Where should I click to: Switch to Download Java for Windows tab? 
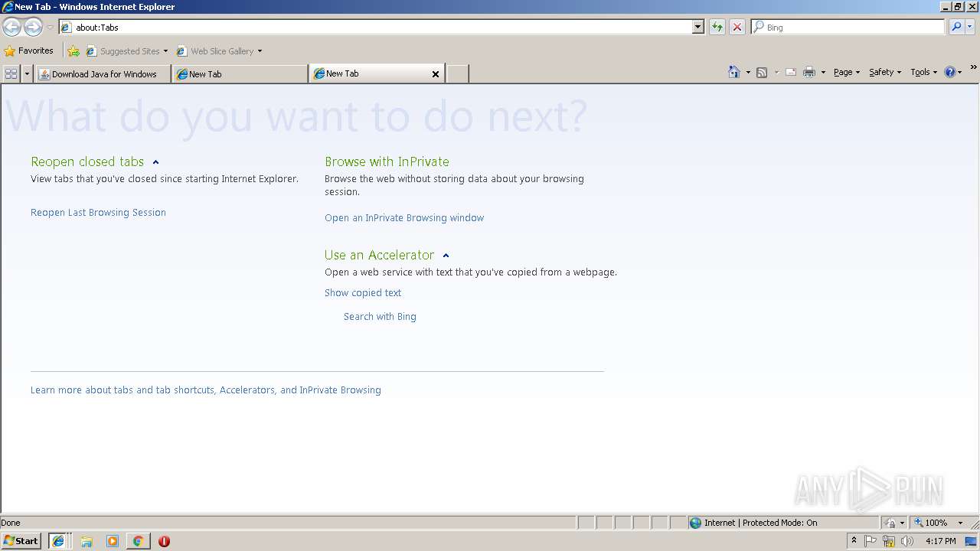[x=103, y=74]
